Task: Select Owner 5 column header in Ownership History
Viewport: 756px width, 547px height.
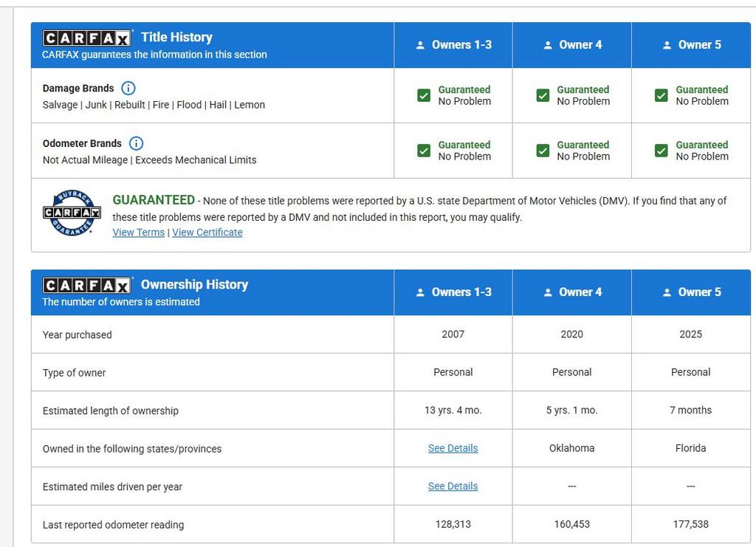Action: pyautogui.click(x=691, y=292)
